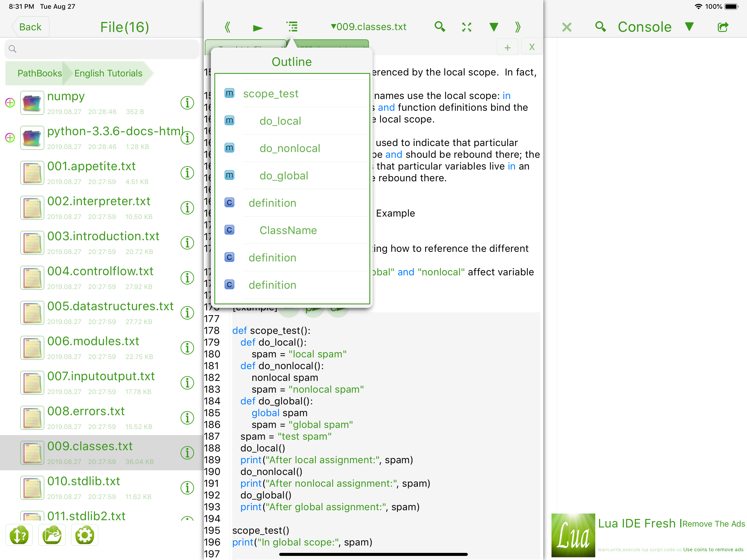Jump to do_nonlocal in Outline

click(290, 148)
